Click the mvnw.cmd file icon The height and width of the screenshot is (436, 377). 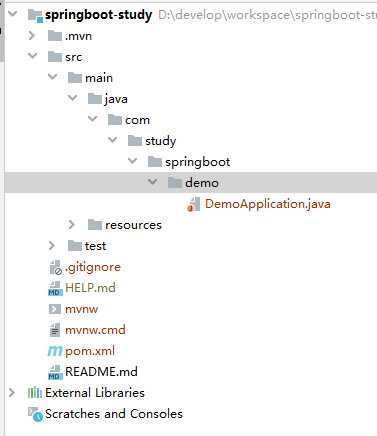tap(55, 330)
